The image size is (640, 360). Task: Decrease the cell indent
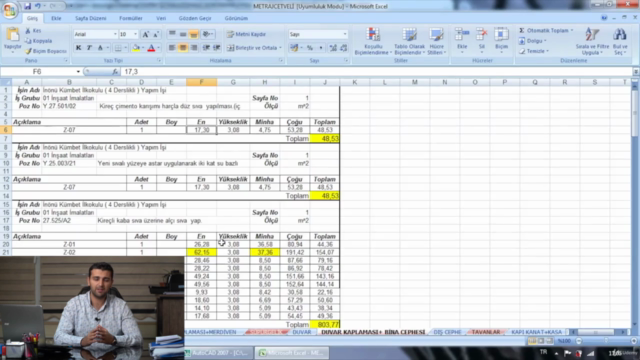[206, 48]
